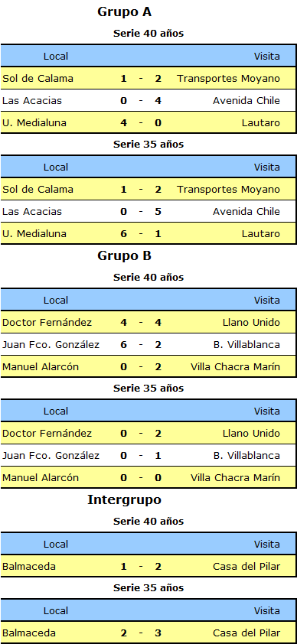Image resolution: width=297 pixels, height=644 pixels.
Task: Select Las Acacias in Grupo A Serie 40
Action: point(32,101)
